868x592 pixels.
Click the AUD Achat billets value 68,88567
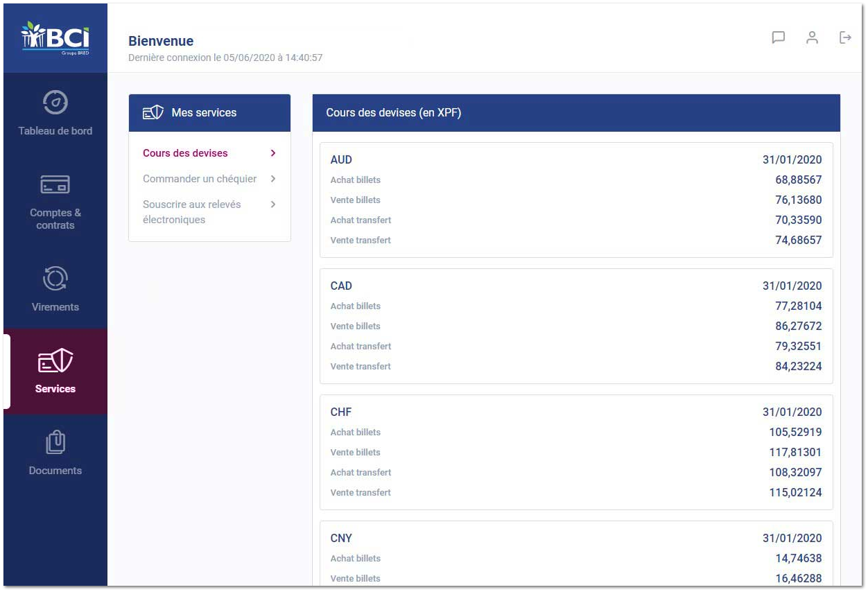799,180
